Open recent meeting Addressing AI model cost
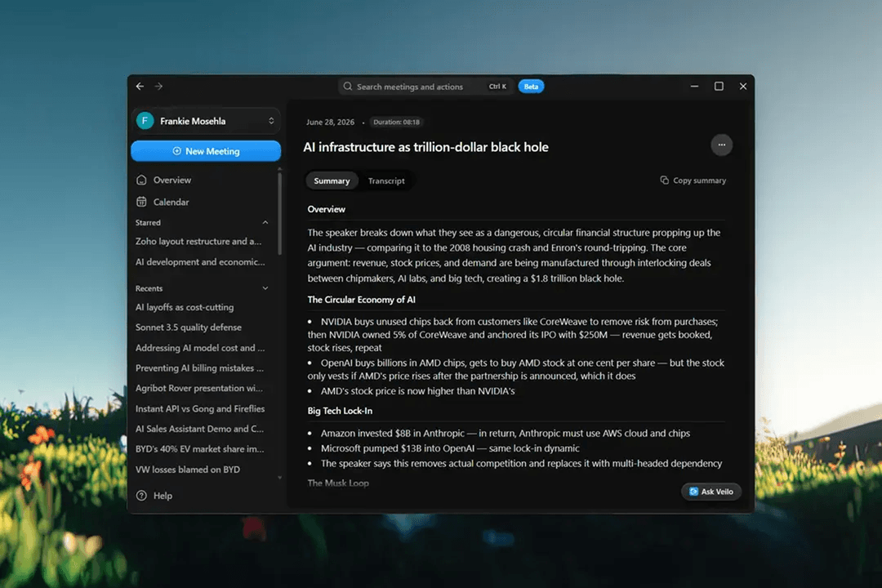Image resolution: width=882 pixels, height=588 pixels. [200, 348]
